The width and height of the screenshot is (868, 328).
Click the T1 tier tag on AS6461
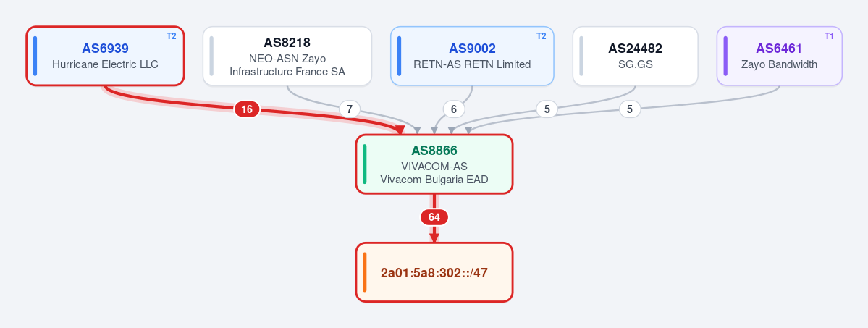point(829,36)
